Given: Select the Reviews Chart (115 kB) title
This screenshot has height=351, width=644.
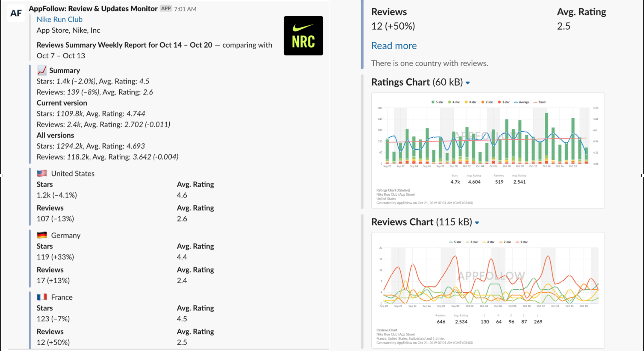Looking at the screenshot, I should 422,222.
